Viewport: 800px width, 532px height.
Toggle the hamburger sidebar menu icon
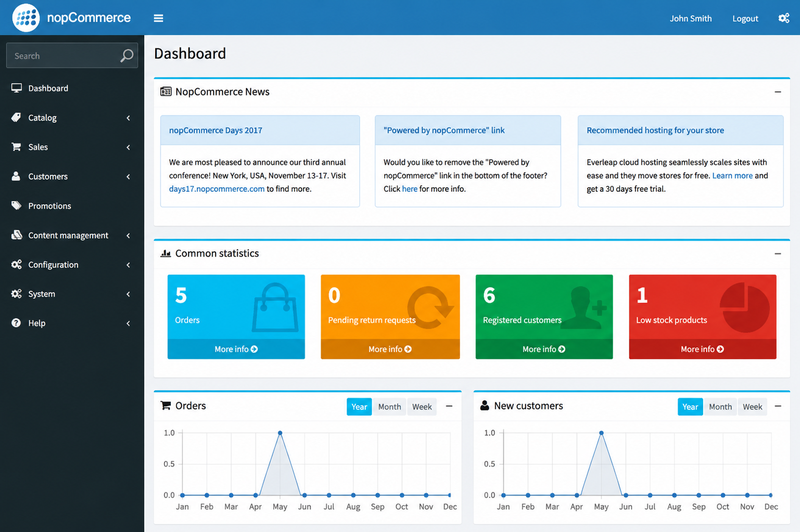[x=159, y=18]
